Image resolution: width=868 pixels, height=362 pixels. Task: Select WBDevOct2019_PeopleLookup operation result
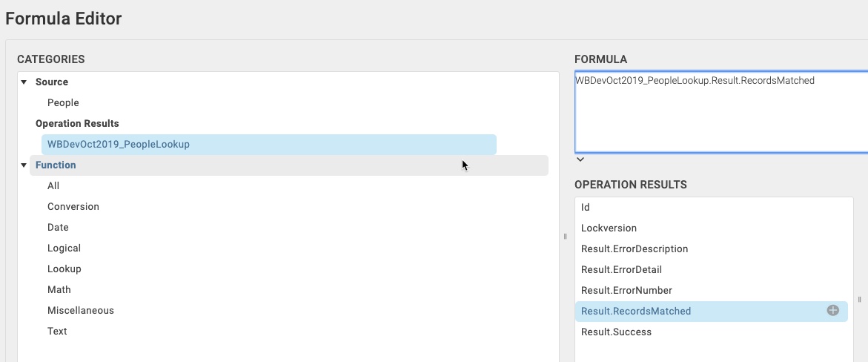click(269, 144)
